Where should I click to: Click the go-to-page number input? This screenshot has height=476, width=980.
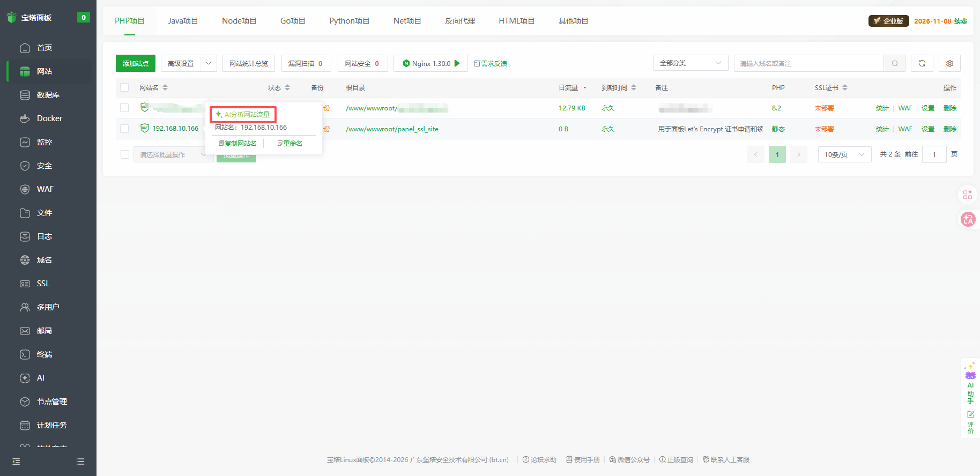(x=934, y=154)
